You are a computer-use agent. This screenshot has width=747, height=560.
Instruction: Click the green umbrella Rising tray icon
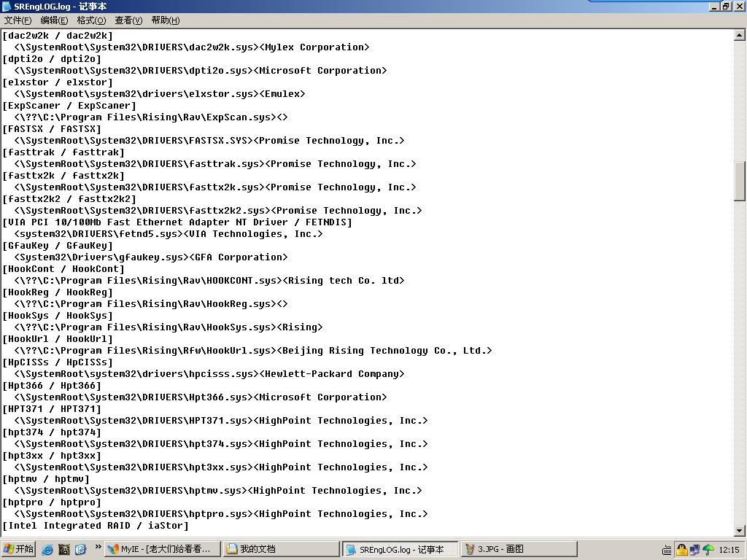(708, 550)
